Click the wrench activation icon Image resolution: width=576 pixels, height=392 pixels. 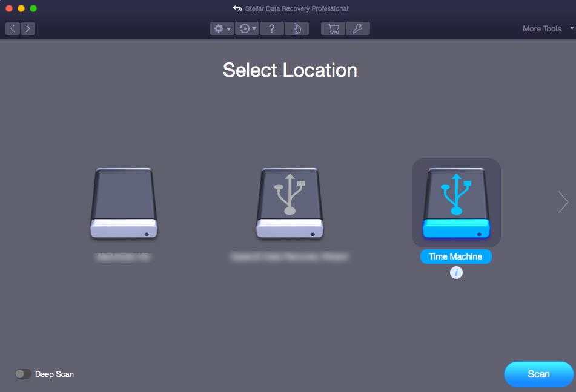click(x=357, y=28)
